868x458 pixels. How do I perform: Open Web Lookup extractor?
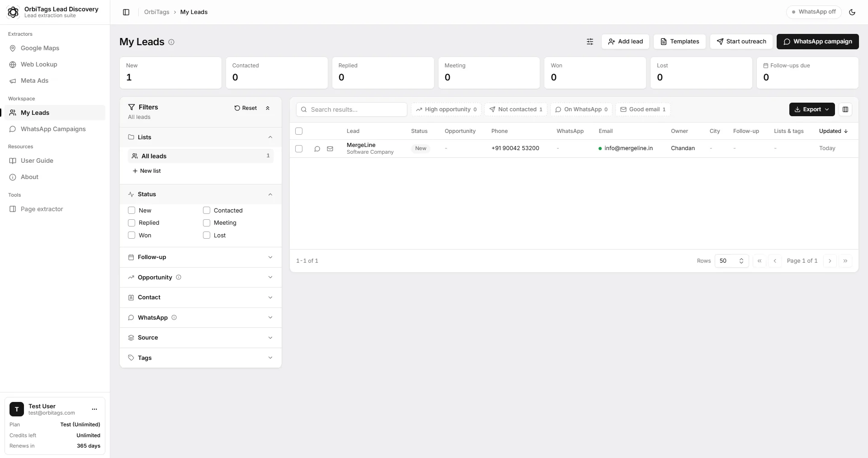coord(55,65)
